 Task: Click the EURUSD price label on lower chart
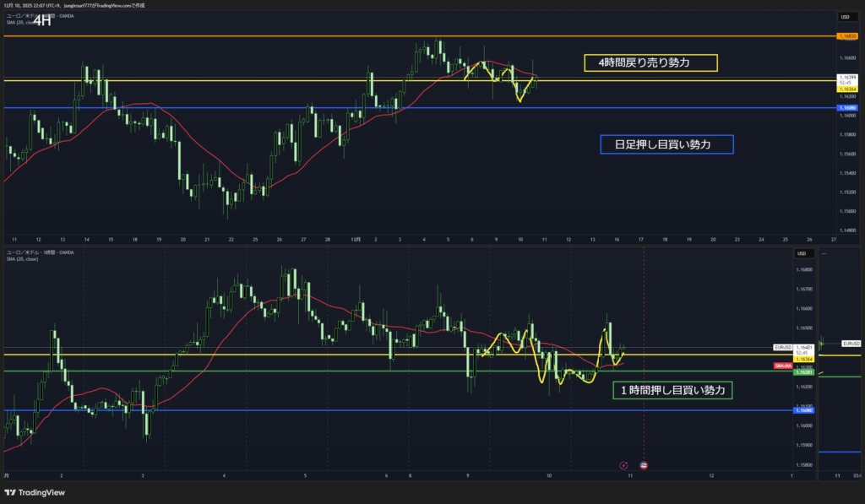pos(783,347)
